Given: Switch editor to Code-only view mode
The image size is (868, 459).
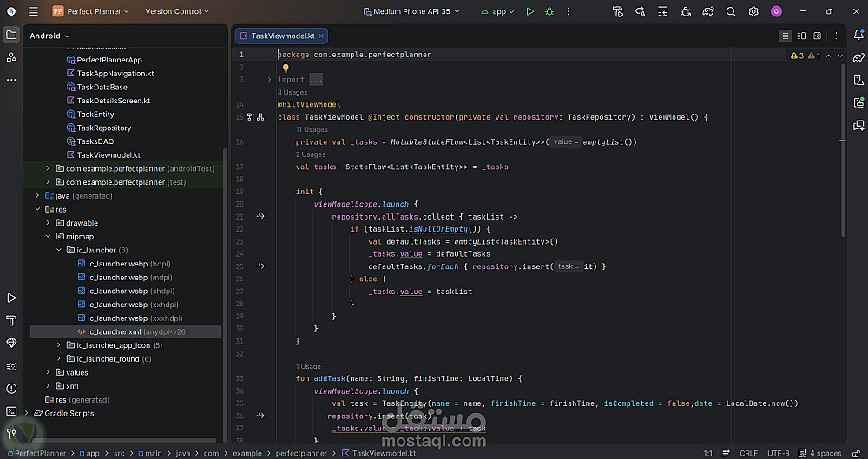Looking at the screenshot, I should tap(785, 36).
